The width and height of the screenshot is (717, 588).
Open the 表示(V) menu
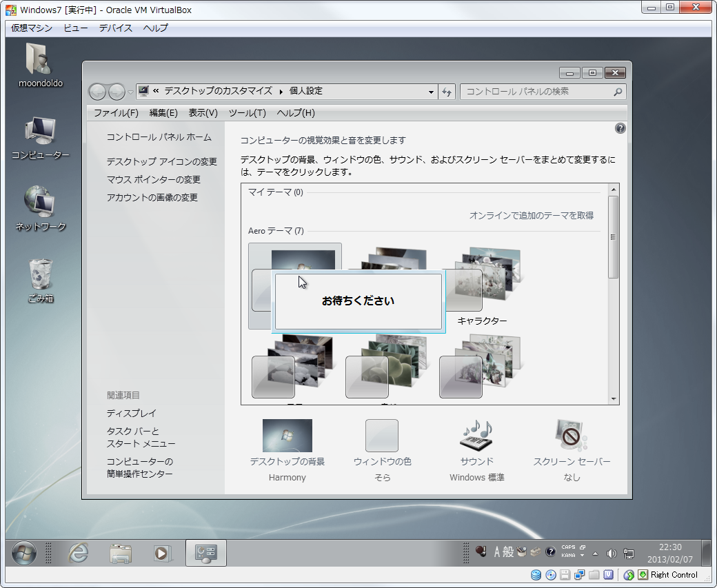click(203, 113)
